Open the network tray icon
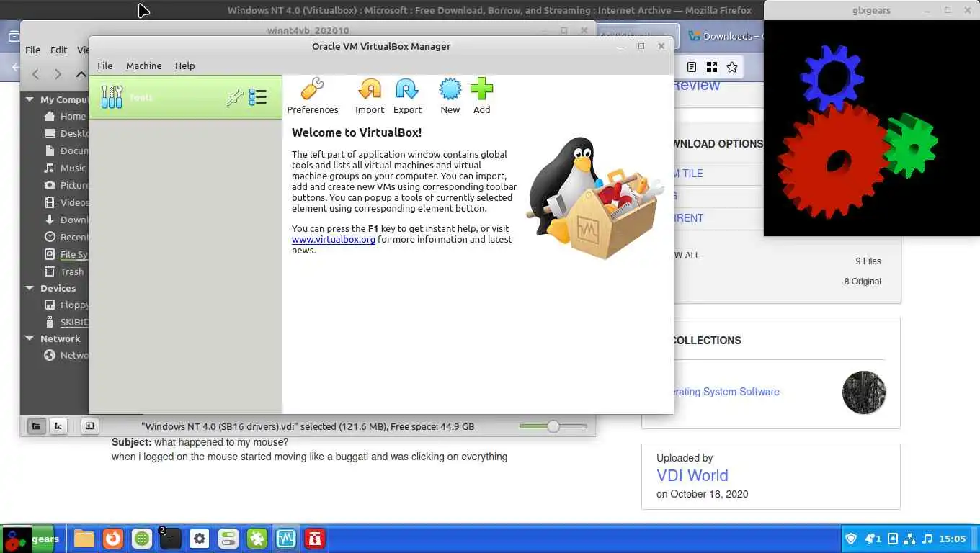This screenshot has width=980, height=553. click(x=909, y=539)
